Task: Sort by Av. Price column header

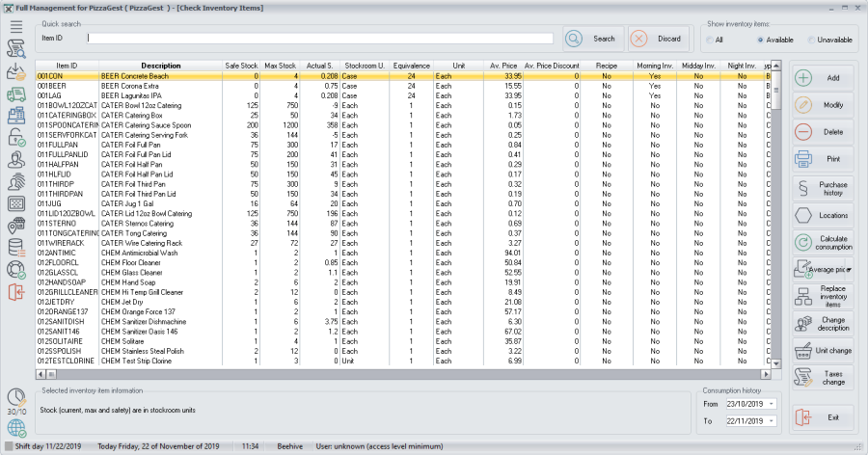Action: [505, 66]
